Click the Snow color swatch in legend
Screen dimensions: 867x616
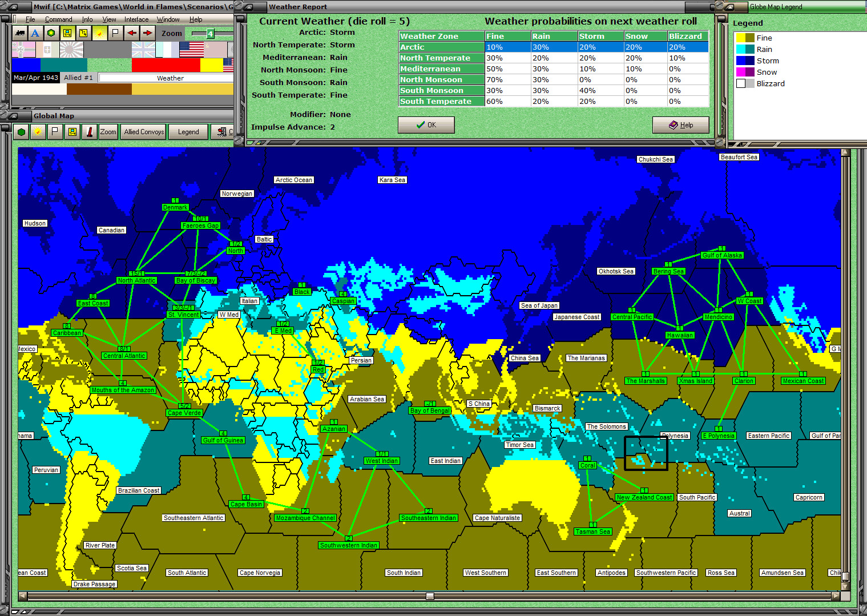[745, 72]
